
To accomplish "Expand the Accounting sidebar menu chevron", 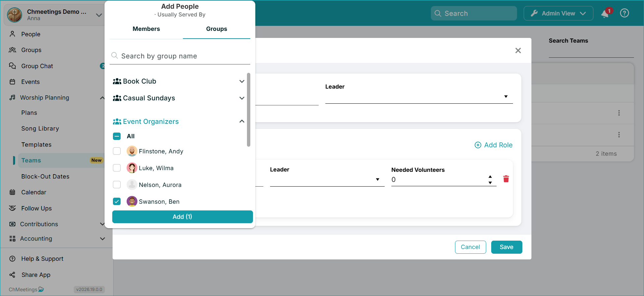I will (103, 239).
